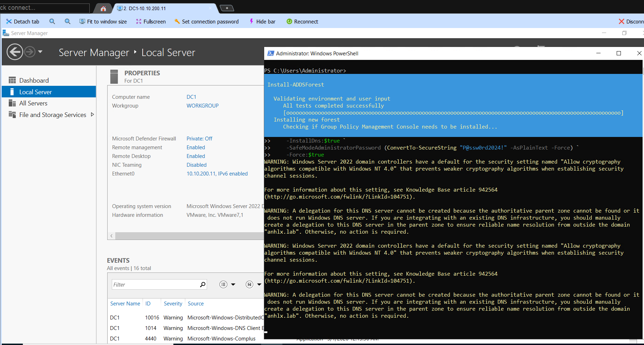
Task: Click the Ethernet0 10.10.200.11 link
Action: 217,174
